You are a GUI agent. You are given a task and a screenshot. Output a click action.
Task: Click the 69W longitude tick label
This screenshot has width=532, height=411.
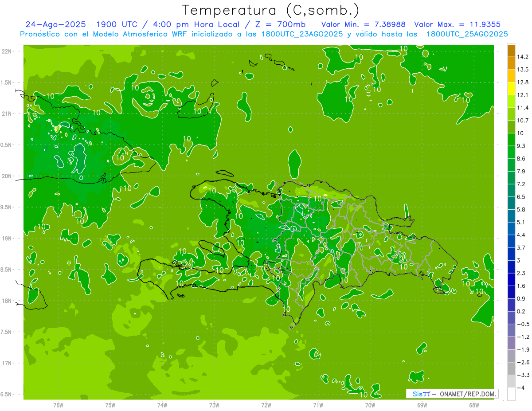(x=422, y=405)
